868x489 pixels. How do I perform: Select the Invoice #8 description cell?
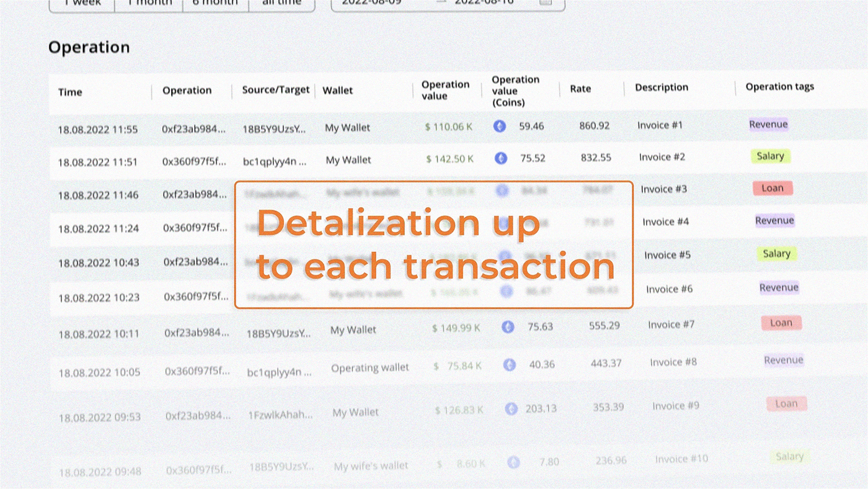coord(673,362)
